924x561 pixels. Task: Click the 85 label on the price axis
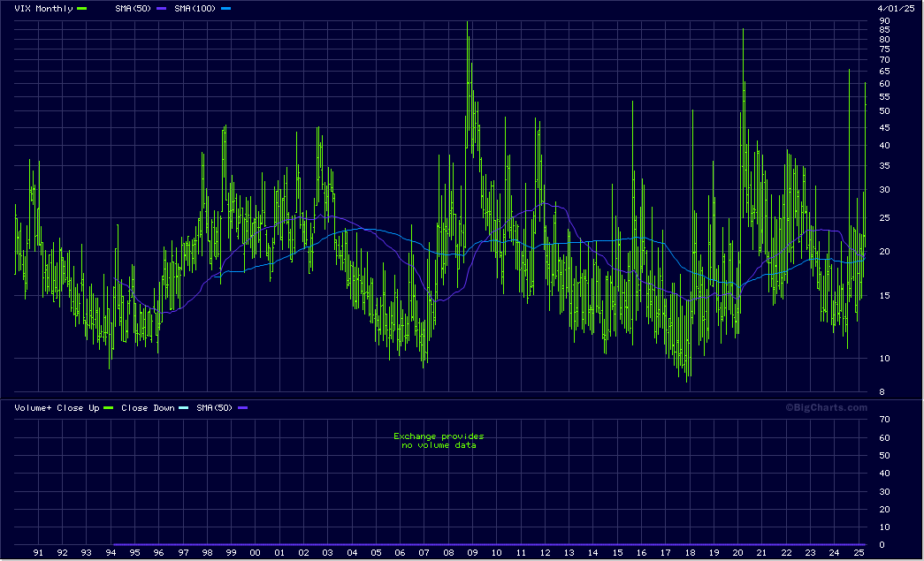pyautogui.click(x=884, y=29)
